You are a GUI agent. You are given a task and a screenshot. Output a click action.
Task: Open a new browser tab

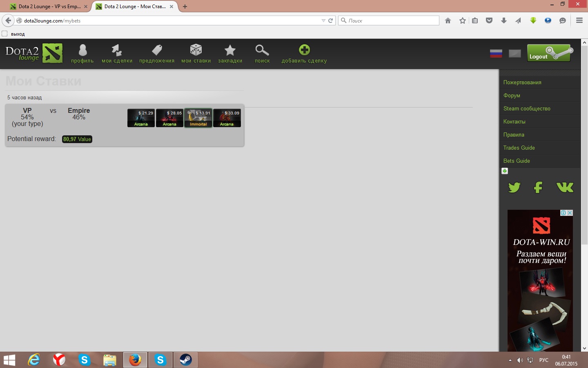point(185,7)
